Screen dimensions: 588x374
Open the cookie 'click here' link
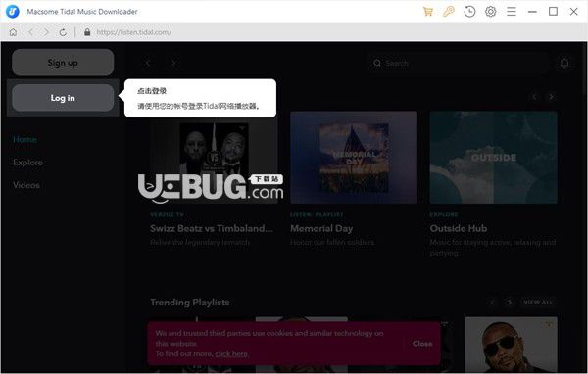coord(231,353)
